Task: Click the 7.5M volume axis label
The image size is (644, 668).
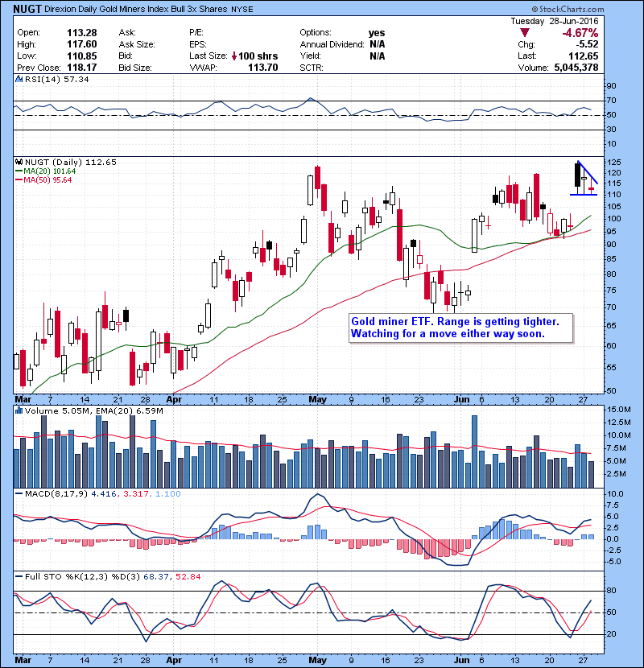Action: click(x=617, y=448)
